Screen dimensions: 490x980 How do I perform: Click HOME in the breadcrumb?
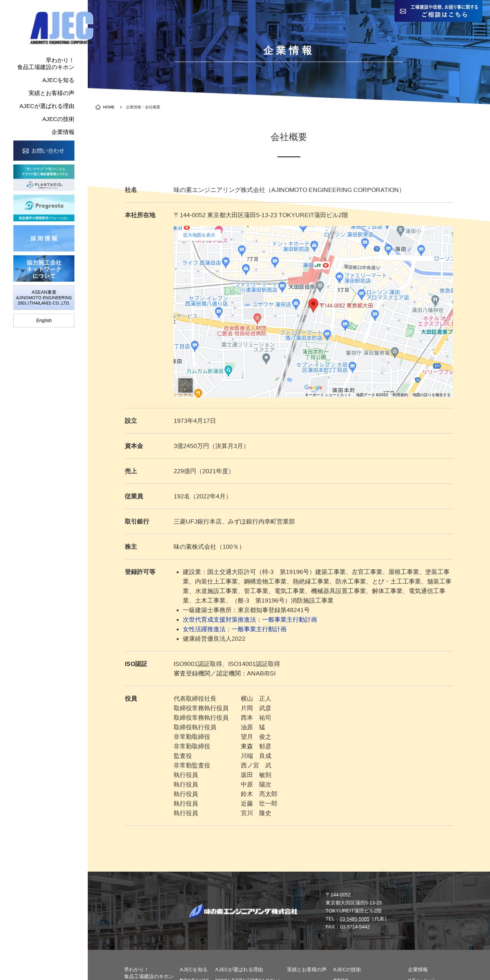pos(108,107)
